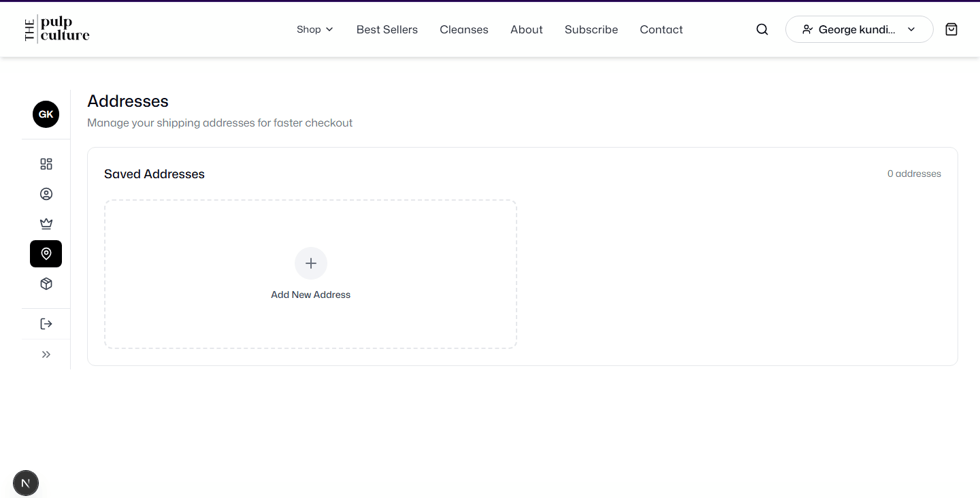The height and width of the screenshot is (498, 980).
Task: Click the Saved Addresses heading
Action: pos(154,174)
